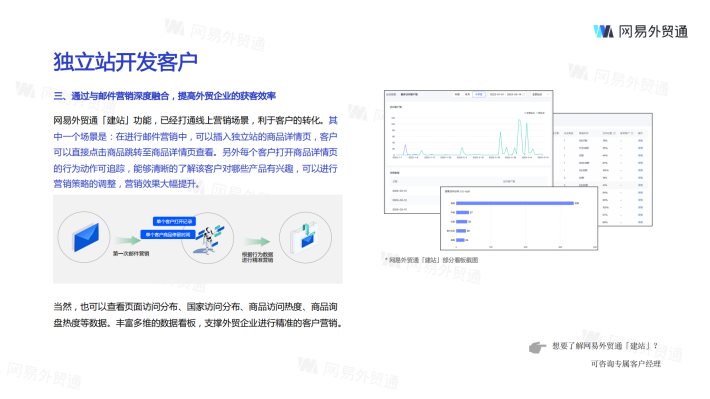Select the highlighted time range tab in dashboard

[x=479, y=95]
